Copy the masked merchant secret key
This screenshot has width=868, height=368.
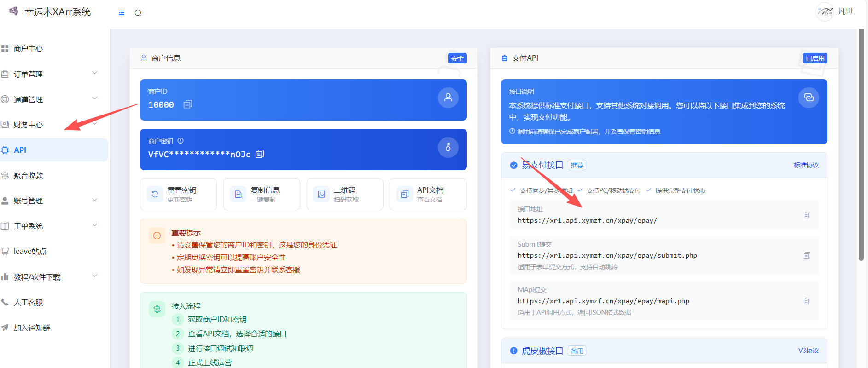[260, 154]
